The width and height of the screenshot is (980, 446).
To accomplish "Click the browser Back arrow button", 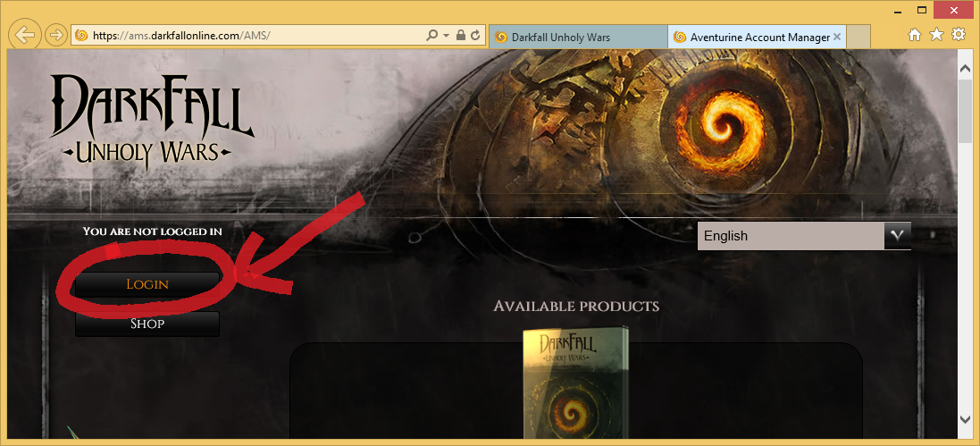I will pyautogui.click(x=25, y=35).
